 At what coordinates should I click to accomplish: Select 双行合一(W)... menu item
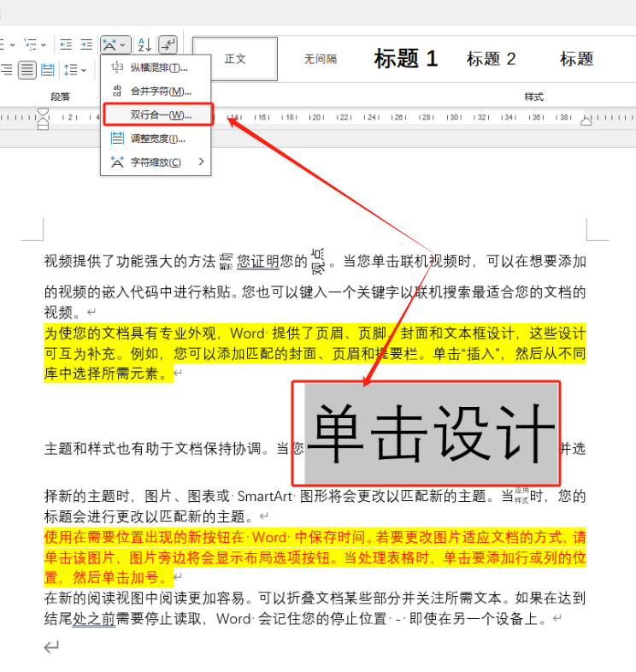(x=158, y=115)
